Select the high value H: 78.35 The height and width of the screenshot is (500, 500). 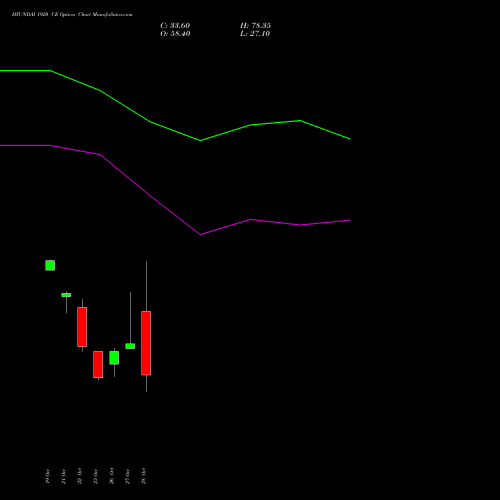255,26
